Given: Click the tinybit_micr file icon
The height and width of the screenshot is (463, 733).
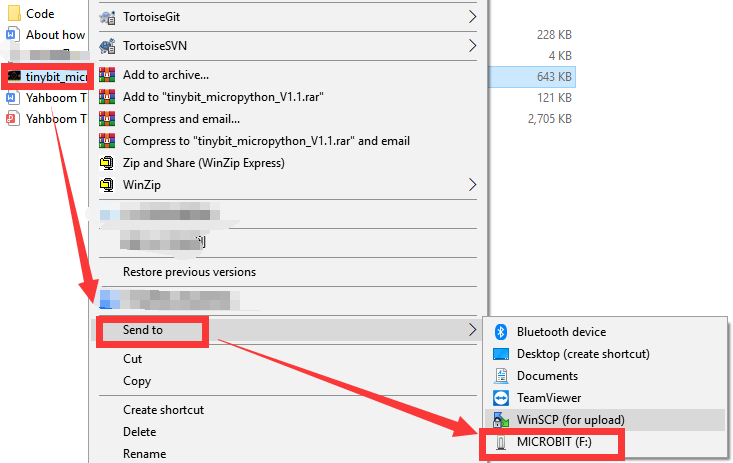Looking at the screenshot, I should tap(14, 76).
